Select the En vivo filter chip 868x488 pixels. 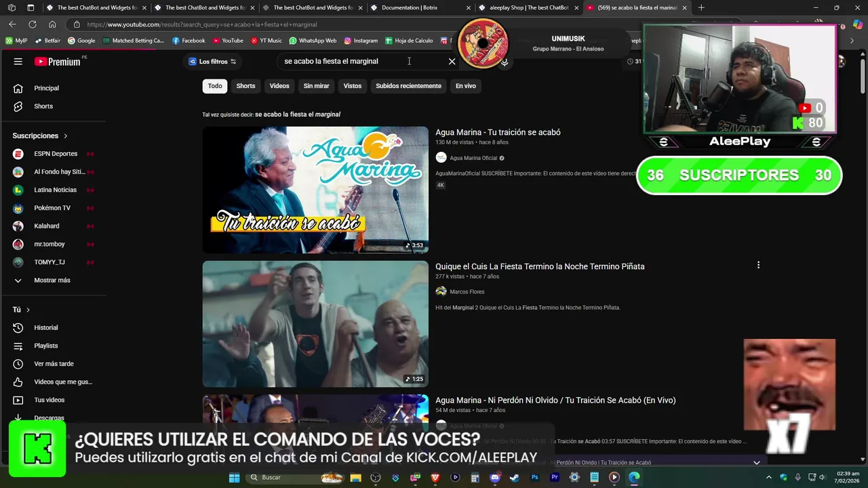click(x=466, y=86)
